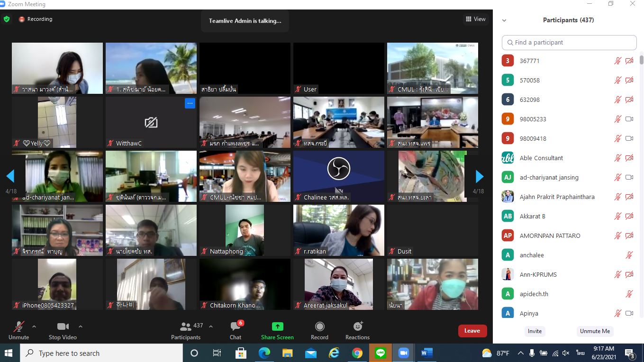Select participant Akkarat B in list
This screenshot has width=644, height=362.
click(533, 216)
